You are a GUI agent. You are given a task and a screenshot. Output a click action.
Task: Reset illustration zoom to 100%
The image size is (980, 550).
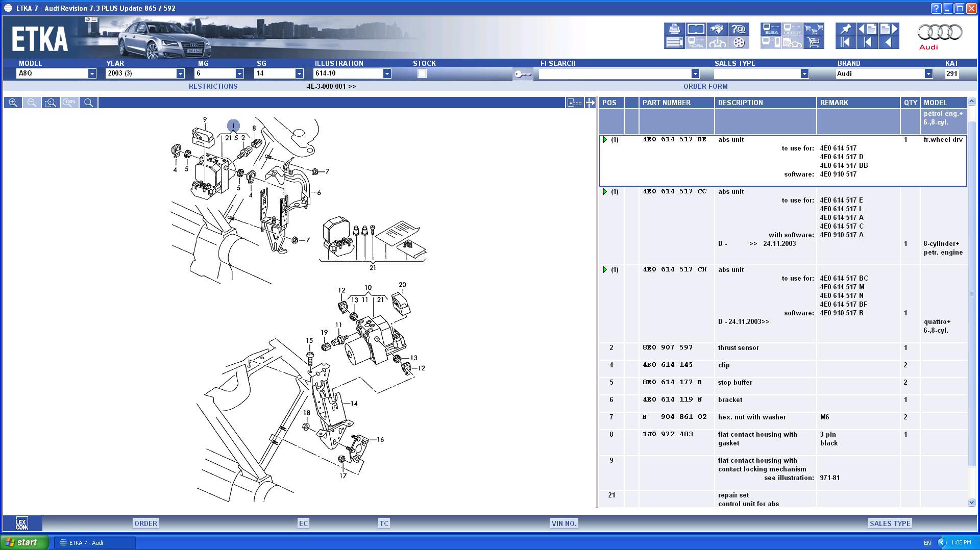69,103
